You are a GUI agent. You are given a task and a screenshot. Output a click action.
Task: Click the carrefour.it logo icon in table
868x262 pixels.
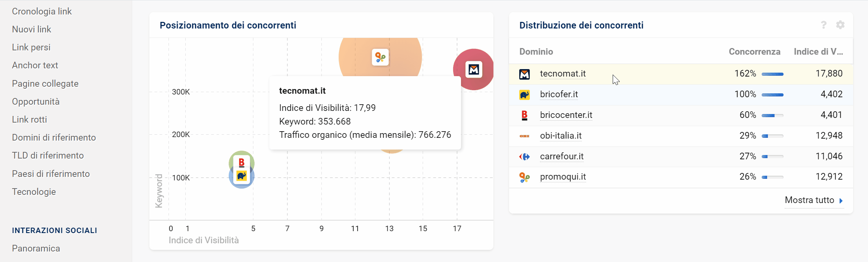point(524,157)
